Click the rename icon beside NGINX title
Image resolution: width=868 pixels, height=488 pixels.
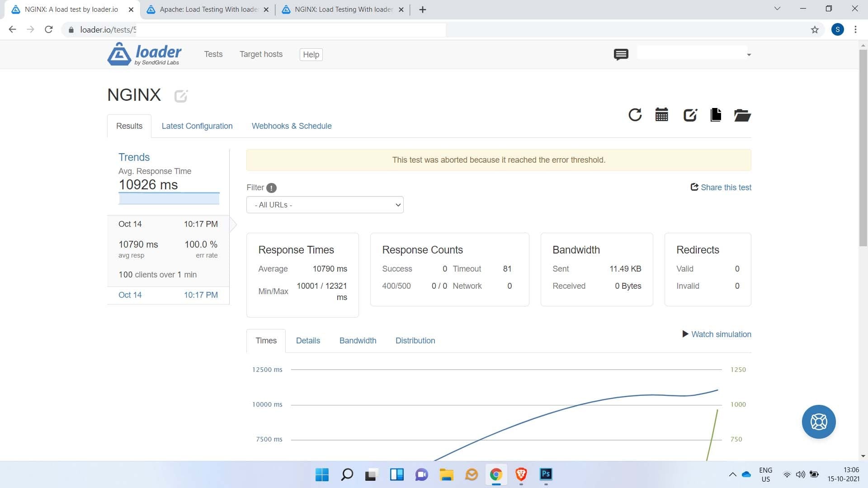point(181,96)
